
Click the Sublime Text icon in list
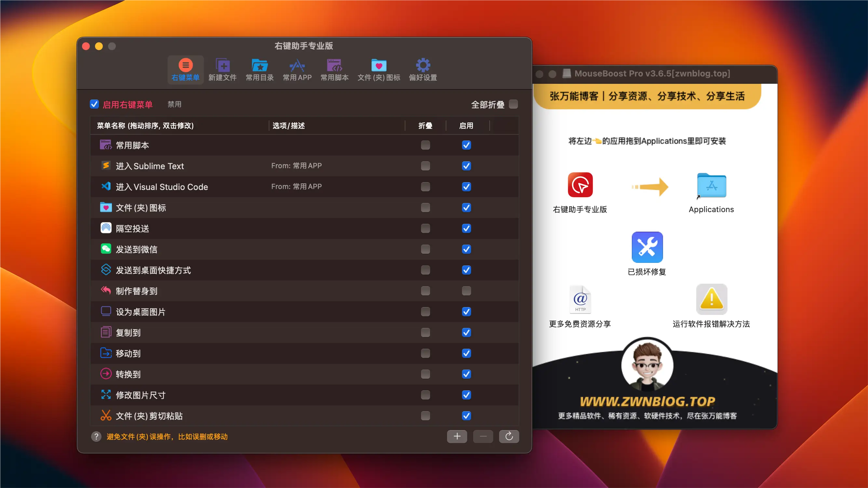[x=106, y=166]
